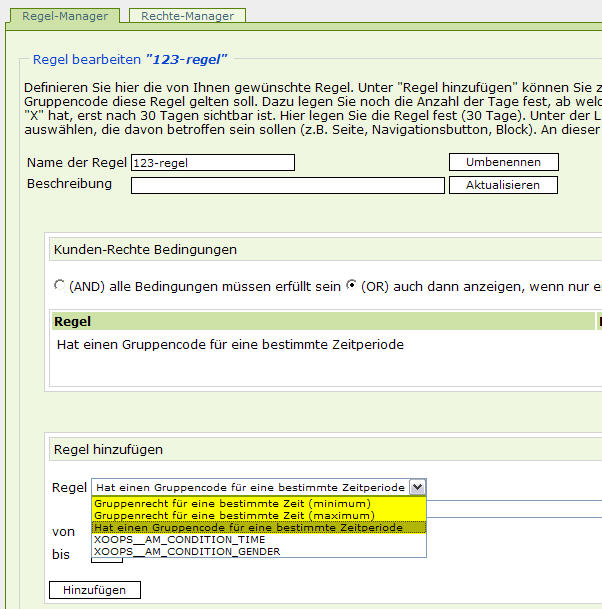
Task: Click the Kunden-Rechte Bedingungen section heading
Action: 145,249
